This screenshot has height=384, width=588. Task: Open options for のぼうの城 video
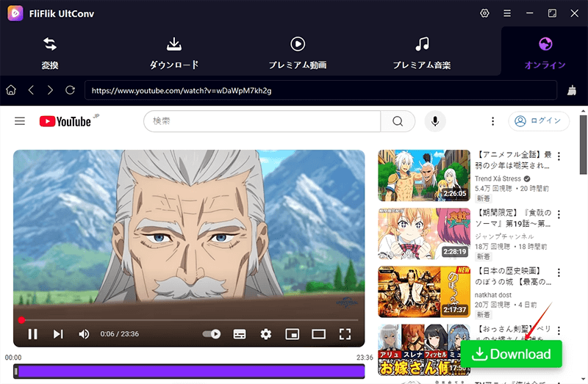559,272
